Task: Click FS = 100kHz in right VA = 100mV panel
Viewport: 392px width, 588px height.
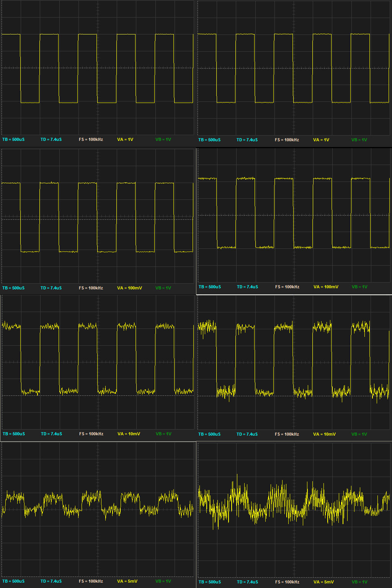Action: (287, 287)
